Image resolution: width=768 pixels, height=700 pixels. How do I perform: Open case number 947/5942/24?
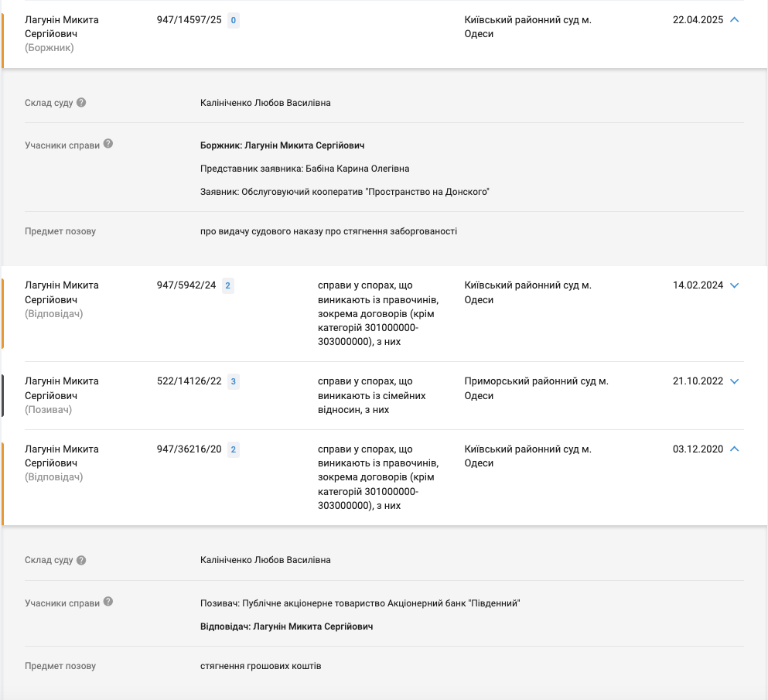186,285
